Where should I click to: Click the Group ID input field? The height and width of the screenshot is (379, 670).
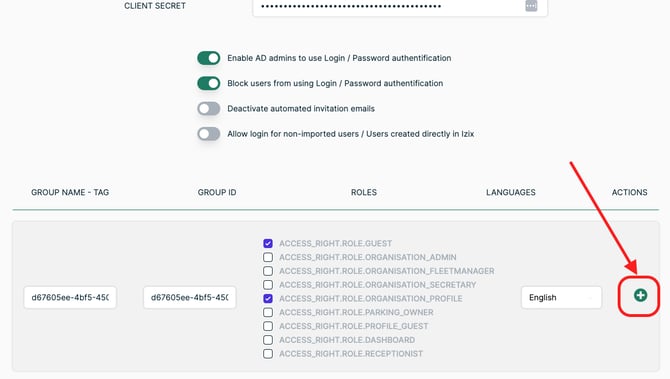(x=190, y=297)
